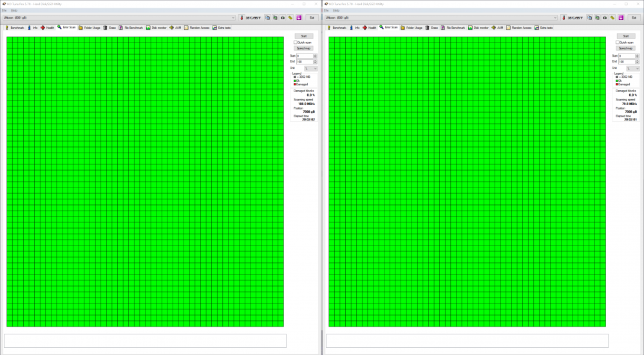
Task: Start error scan in right window
Action: tap(626, 36)
